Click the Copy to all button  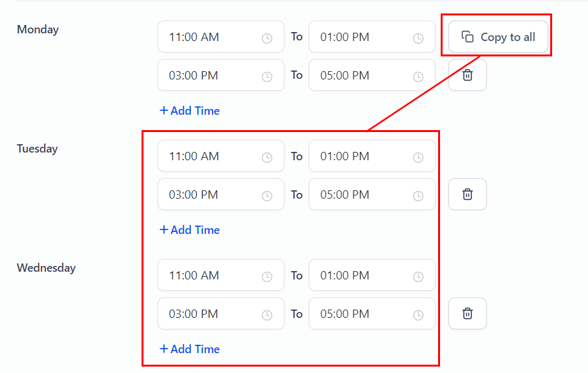[x=498, y=37]
